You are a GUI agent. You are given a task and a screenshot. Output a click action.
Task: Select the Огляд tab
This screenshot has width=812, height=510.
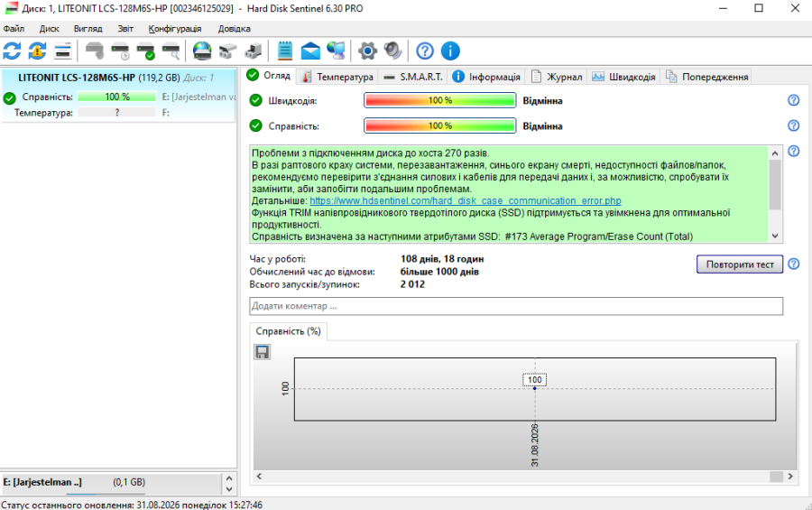point(269,76)
